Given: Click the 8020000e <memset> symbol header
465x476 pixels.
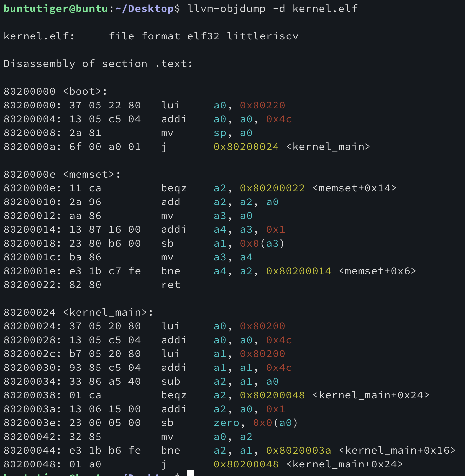Looking at the screenshot, I should coord(62,174).
